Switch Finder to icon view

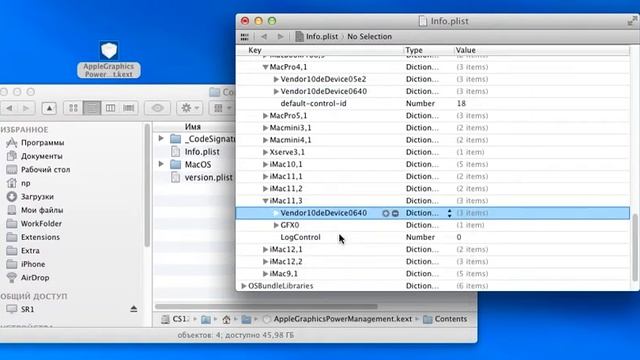click(73, 108)
